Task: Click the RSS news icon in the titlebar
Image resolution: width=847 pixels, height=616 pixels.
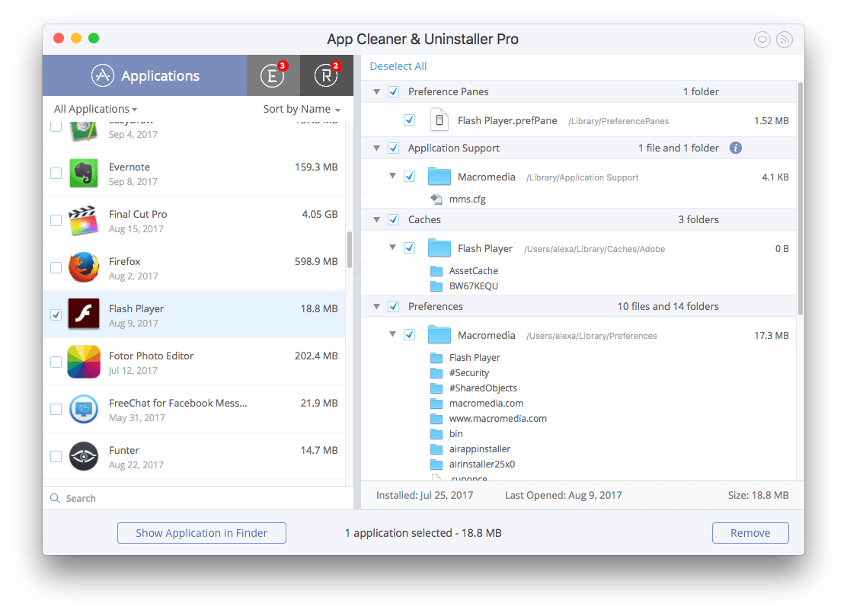Action: tap(785, 40)
